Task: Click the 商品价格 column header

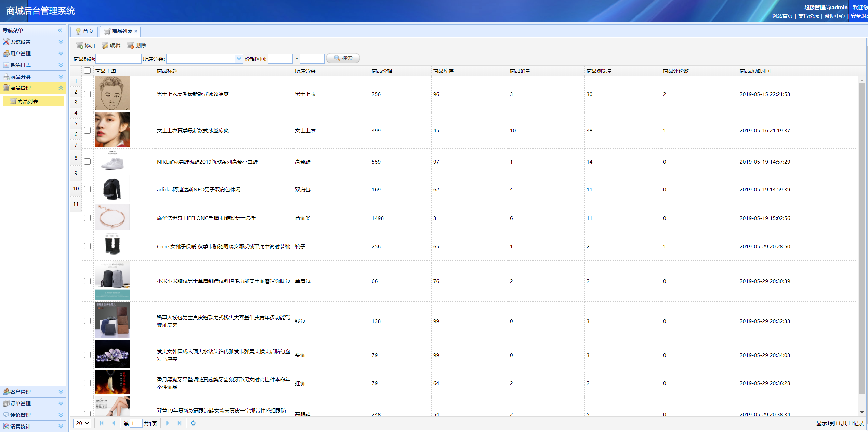Action: click(x=400, y=71)
